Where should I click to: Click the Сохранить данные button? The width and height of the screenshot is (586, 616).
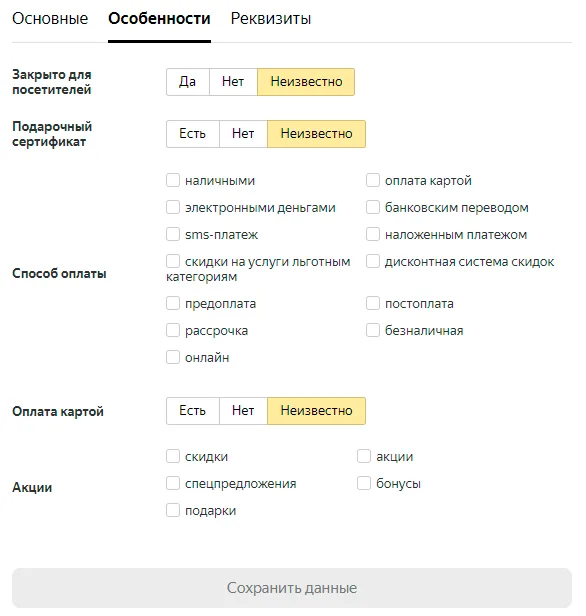point(292,588)
